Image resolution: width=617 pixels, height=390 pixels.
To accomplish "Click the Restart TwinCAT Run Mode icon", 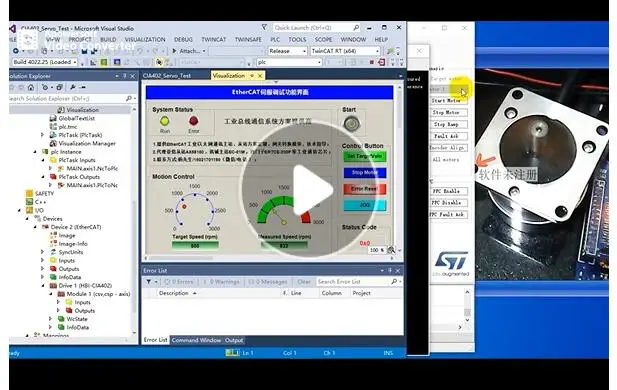I will click(104, 62).
